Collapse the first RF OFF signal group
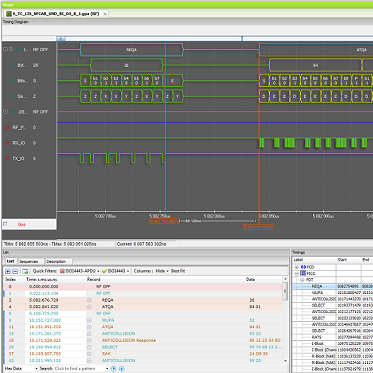Viewport: 373px width, 373px height. click(x=5, y=49)
